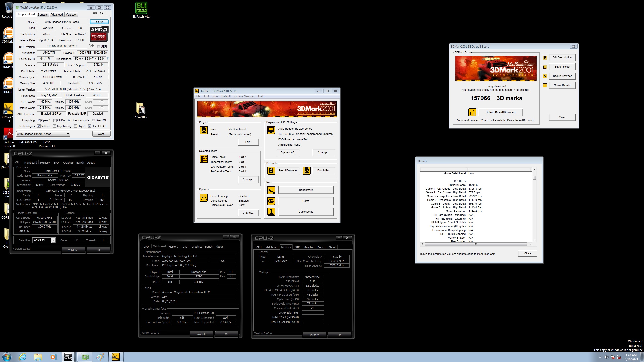644x362 pixels.
Task: Click the Edit Description icon in score window
Action: click(x=545, y=58)
